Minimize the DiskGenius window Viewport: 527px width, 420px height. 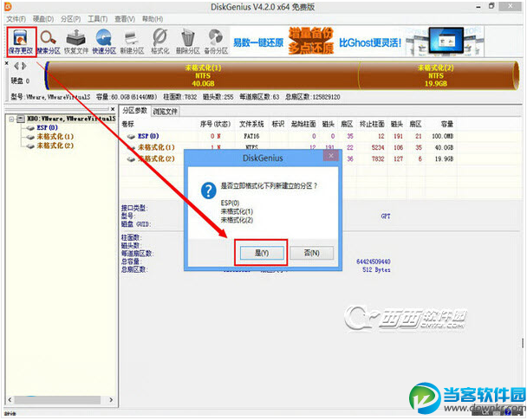click(478, 7)
